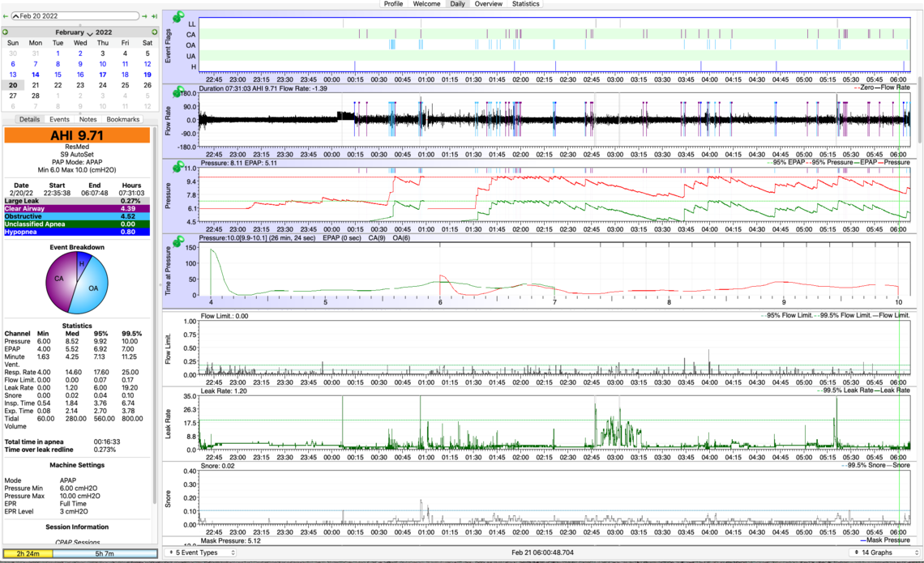The height and width of the screenshot is (563, 924).
Task: Pick February 13 in the calendar
Action: pos(13,75)
